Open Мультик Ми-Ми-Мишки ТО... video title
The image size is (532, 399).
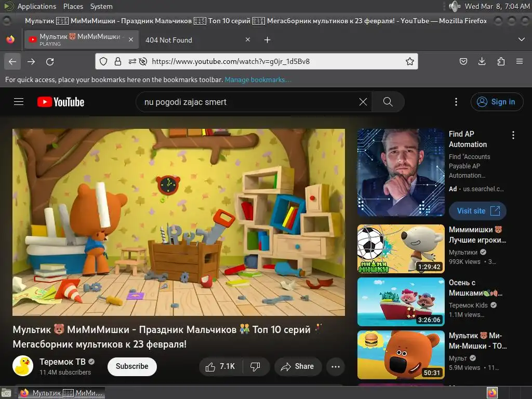pos(478,341)
